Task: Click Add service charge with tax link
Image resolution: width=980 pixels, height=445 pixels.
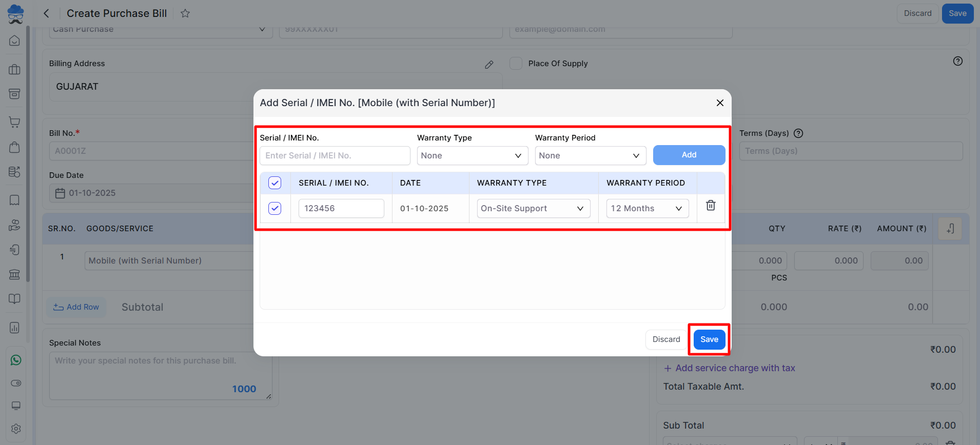Action: click(x=730, y=368)
